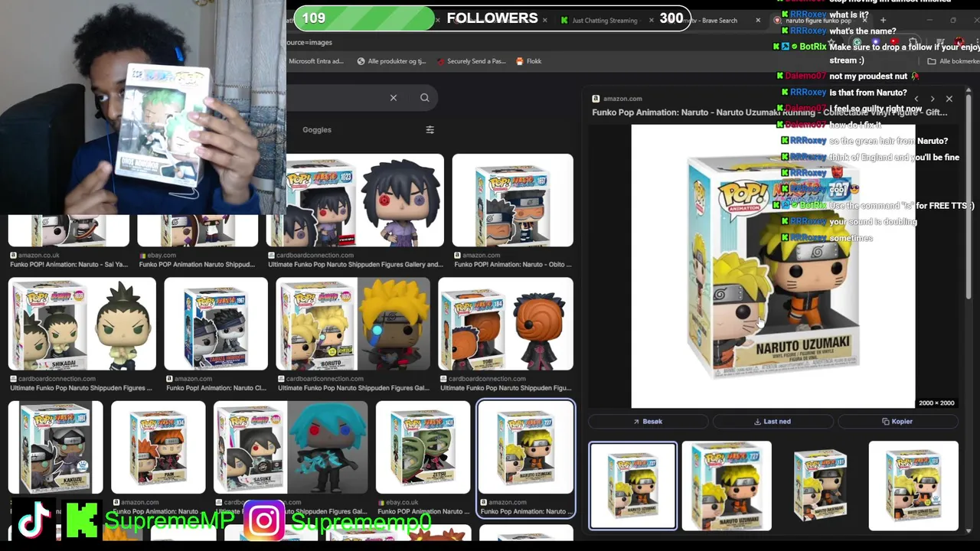This screenshot has height=551, width=980.
Task: Open the Shikadai Funko image result
Action: pos(82,324)
